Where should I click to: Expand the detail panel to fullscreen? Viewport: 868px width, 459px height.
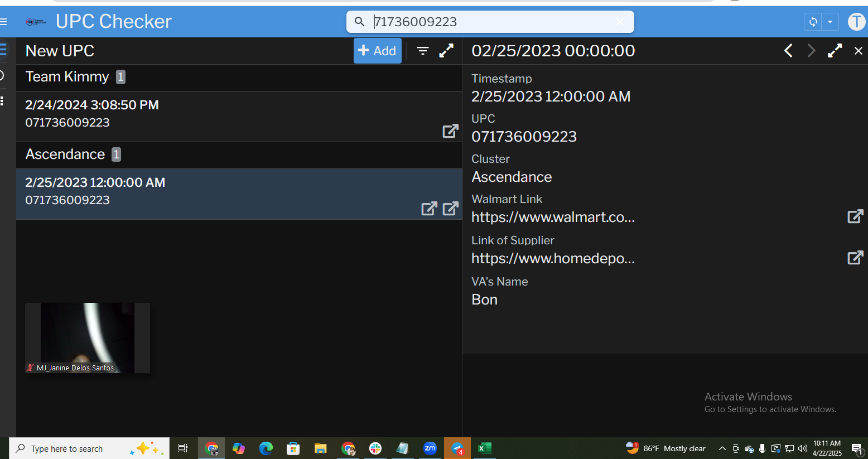(x=835, y=51)
